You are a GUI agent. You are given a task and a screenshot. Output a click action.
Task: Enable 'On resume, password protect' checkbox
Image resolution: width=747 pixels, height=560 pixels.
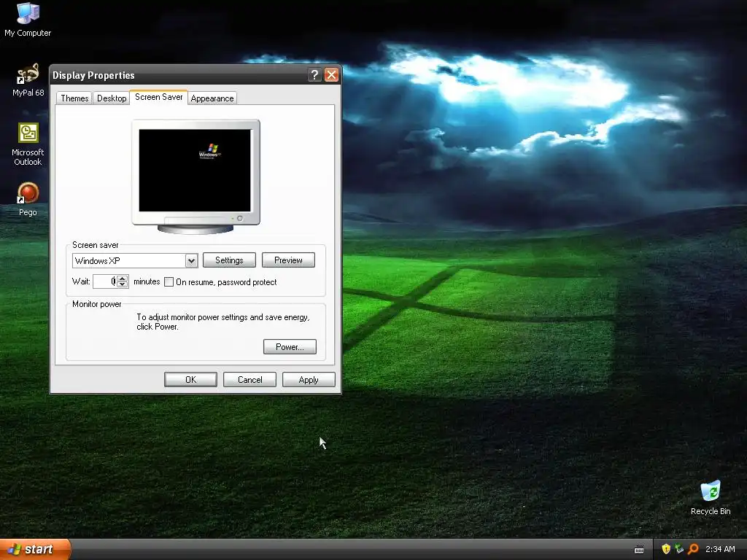pos(169,282)
